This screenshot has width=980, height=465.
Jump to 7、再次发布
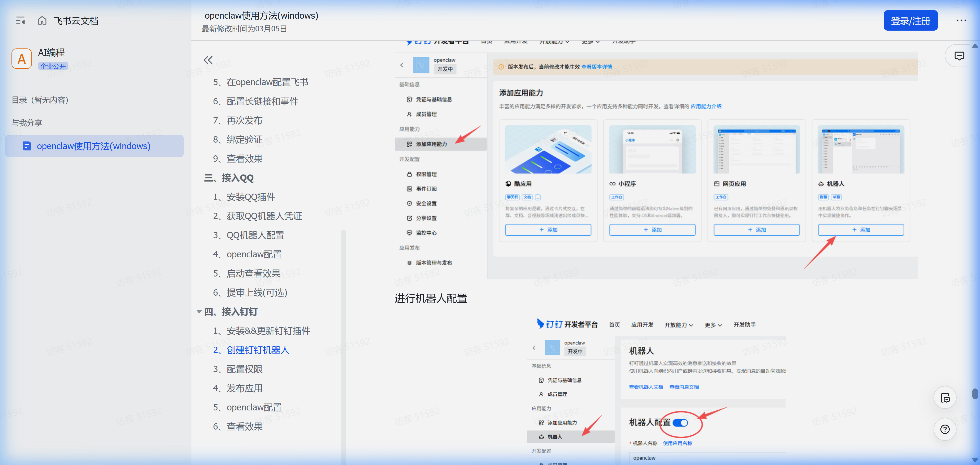(238, 121)
